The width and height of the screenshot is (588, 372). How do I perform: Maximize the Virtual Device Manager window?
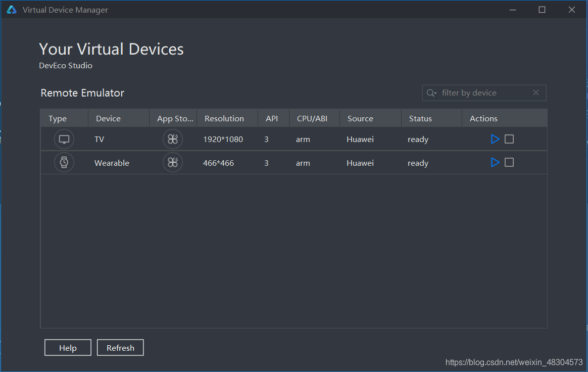point(542,10)
